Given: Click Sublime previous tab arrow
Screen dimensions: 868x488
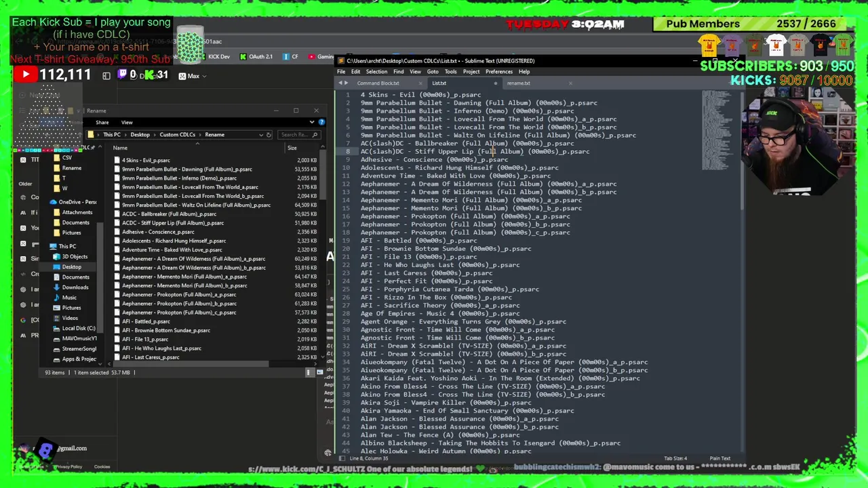Looking at the screenshot, I should pyautogui.click(x=341, y=83).
